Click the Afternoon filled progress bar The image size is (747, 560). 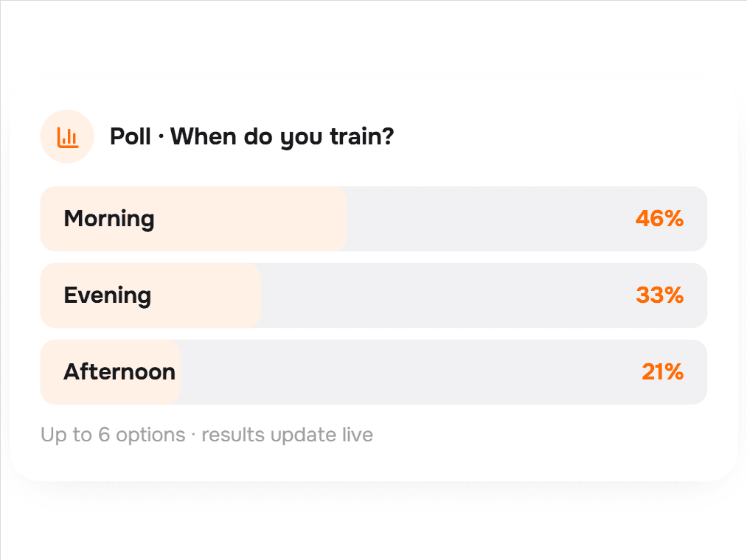[x=110, y=372]
